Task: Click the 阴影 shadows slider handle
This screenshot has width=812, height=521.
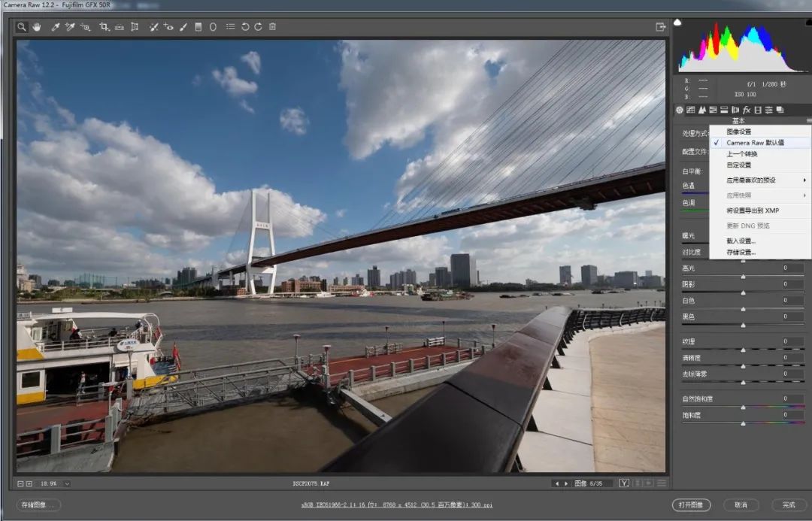Action: point(743,292)
